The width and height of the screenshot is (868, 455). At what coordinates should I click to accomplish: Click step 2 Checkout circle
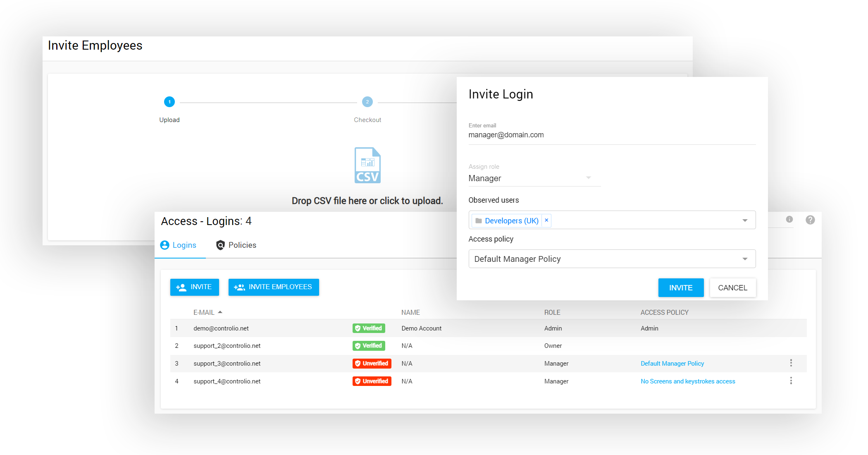click(367, 102)
